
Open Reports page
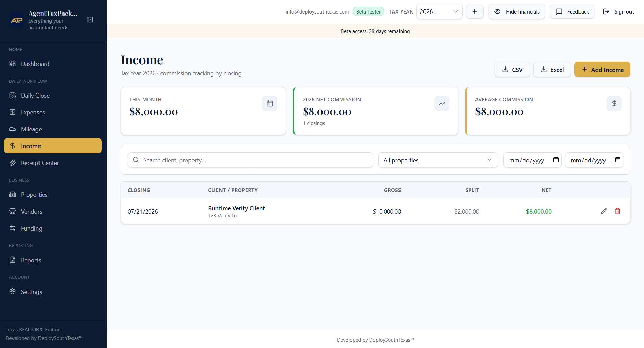53,260
